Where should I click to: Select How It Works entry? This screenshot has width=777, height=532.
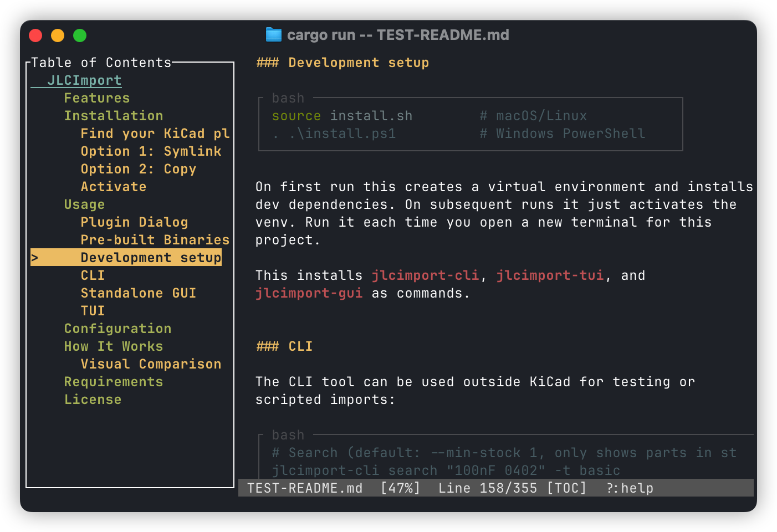[x=114, y=346]
